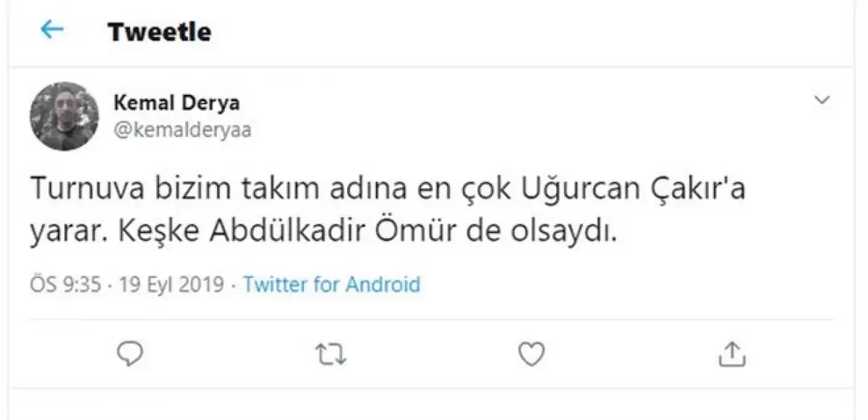Like the tweet with the heart icon
868x420 pixels.
coord(532,353)
